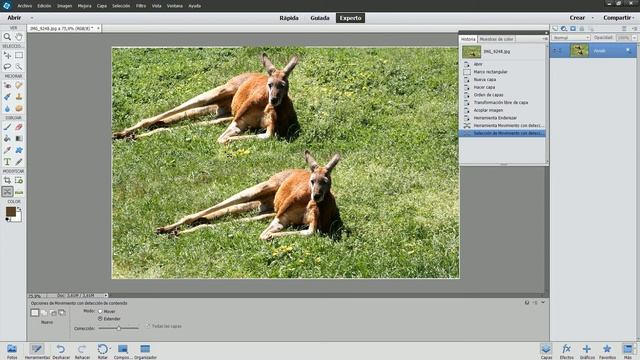The image size is (640, 360).
Task: Switch to the Muestras de color tab
Action: pyautogui.click(x=496, y=39)
